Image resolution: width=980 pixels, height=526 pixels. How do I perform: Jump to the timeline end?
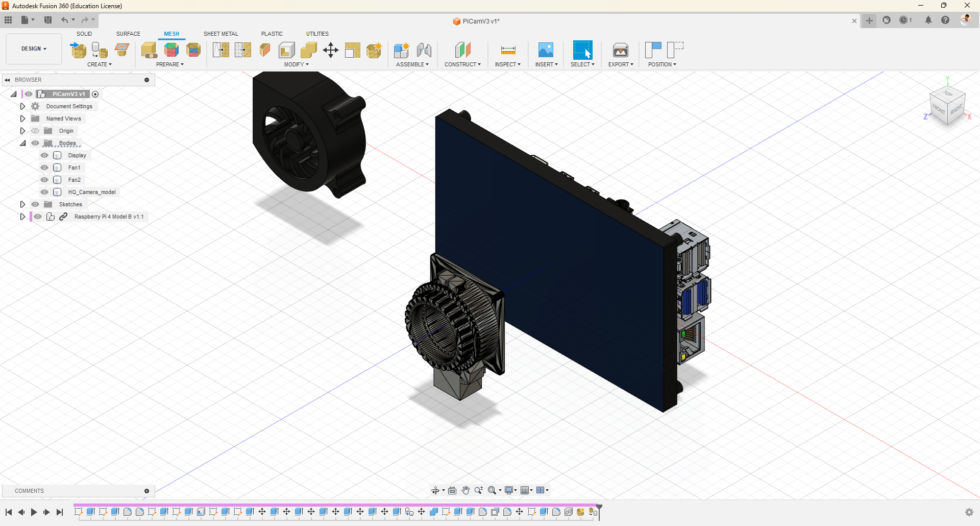tap(60, 512)
